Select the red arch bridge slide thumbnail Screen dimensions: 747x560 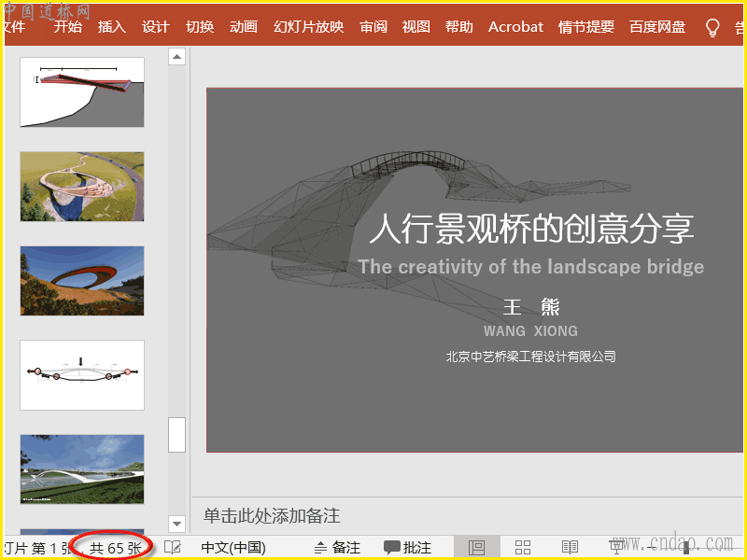pos(82,281)
